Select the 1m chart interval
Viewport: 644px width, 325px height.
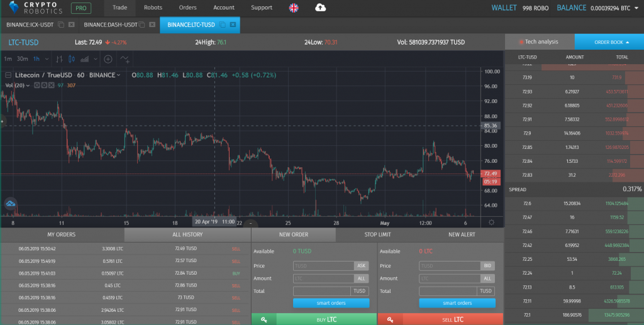pyautogui.click(x=8, y=59)
